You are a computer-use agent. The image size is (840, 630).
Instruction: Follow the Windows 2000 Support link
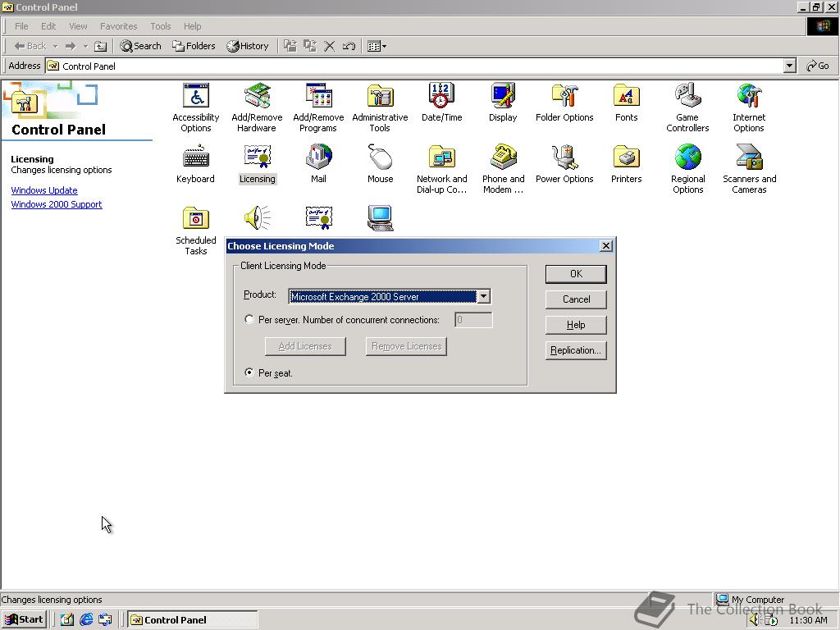pos(57,204)
